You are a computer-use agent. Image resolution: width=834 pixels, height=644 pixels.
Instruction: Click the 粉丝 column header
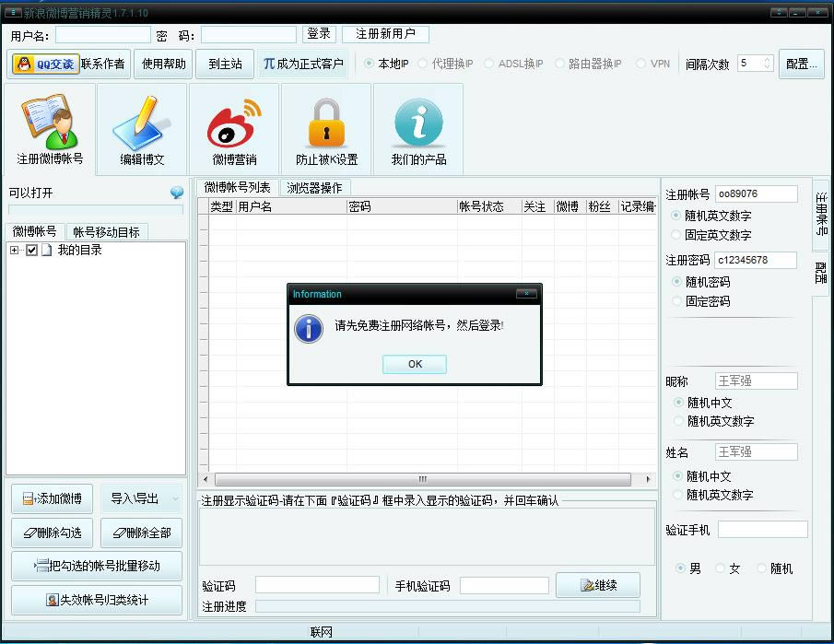(x=602, y=206)
